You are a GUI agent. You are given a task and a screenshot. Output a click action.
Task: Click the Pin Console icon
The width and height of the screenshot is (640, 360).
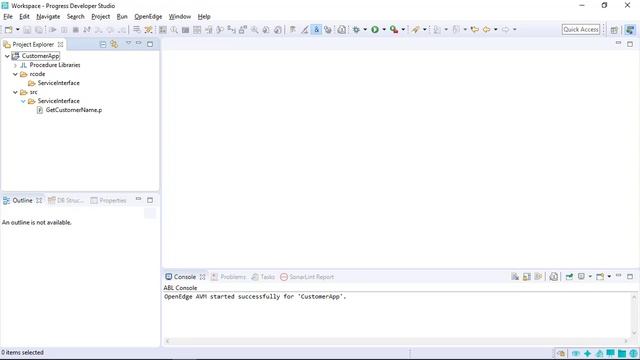(x=569, y=277)
